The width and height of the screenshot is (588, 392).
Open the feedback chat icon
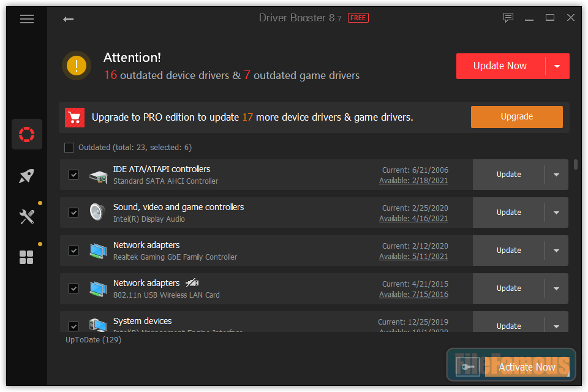pos(508,18)
